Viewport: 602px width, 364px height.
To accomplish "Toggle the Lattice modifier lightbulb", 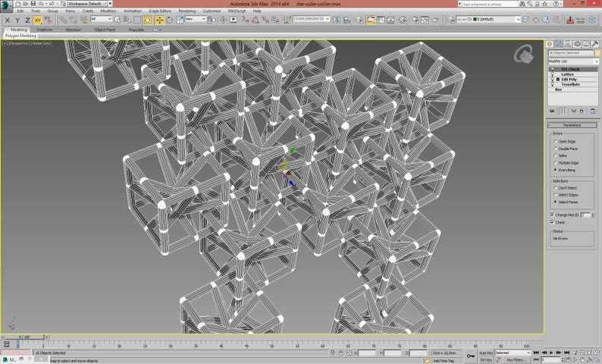I will pyautogui.click(x=553, y=74).
